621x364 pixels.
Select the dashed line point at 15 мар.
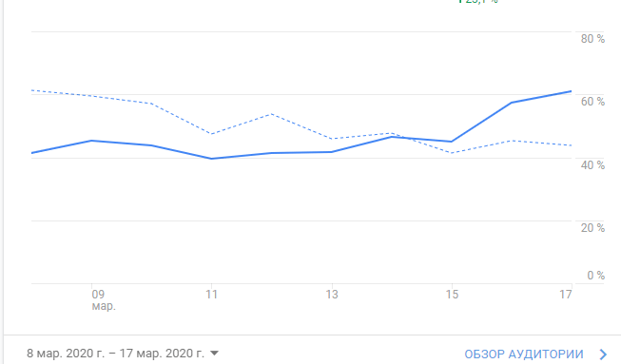pos(452,153)
